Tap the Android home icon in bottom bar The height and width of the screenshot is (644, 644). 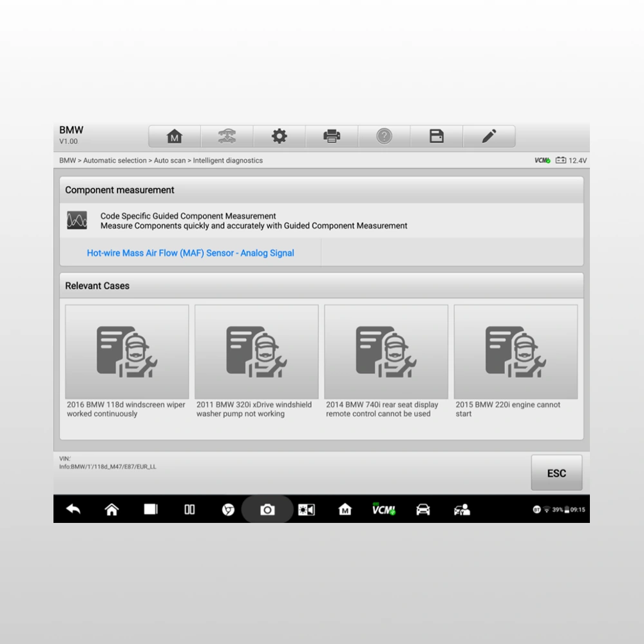tap(111, 509)
